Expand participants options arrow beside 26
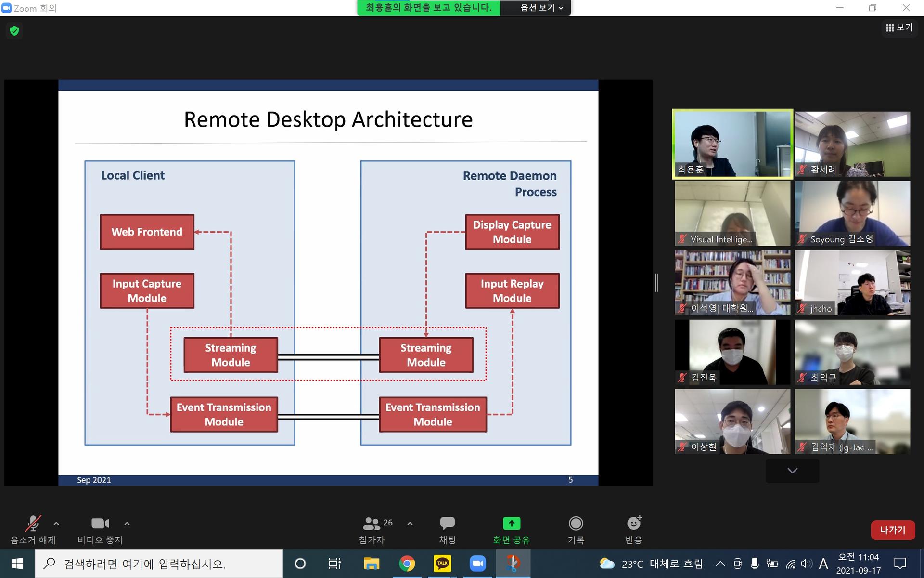924x578 pixels. point(410,524)
